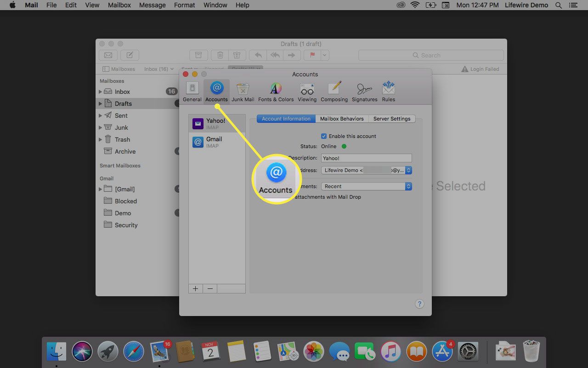Open Mail app icon in Dock
Screen dimensions: 588x368
click(x=159, y=352)
